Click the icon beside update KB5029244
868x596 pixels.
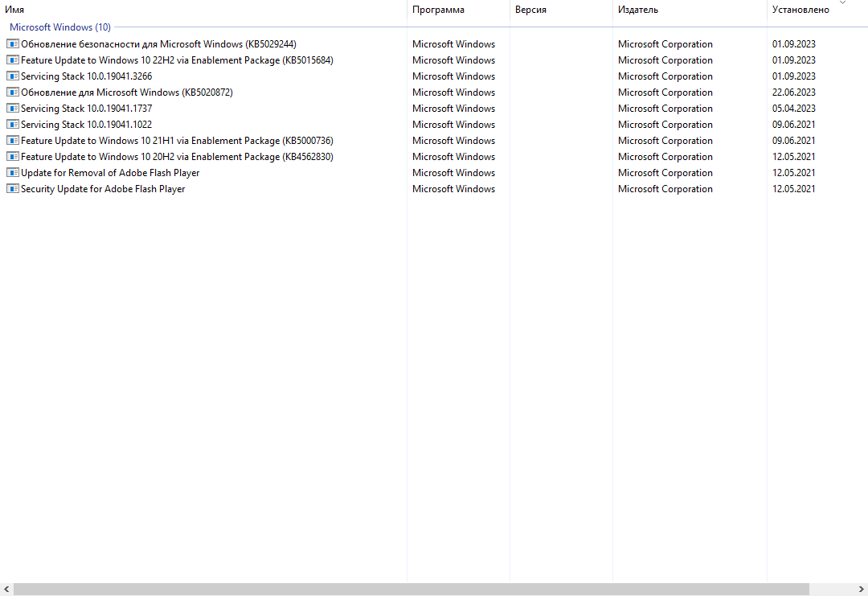(x=12, y=43)
